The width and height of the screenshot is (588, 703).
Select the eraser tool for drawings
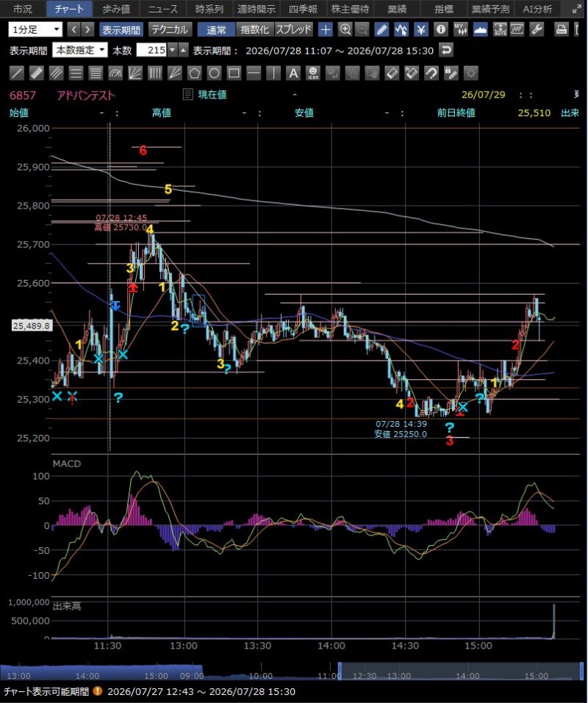click(392, 73)
